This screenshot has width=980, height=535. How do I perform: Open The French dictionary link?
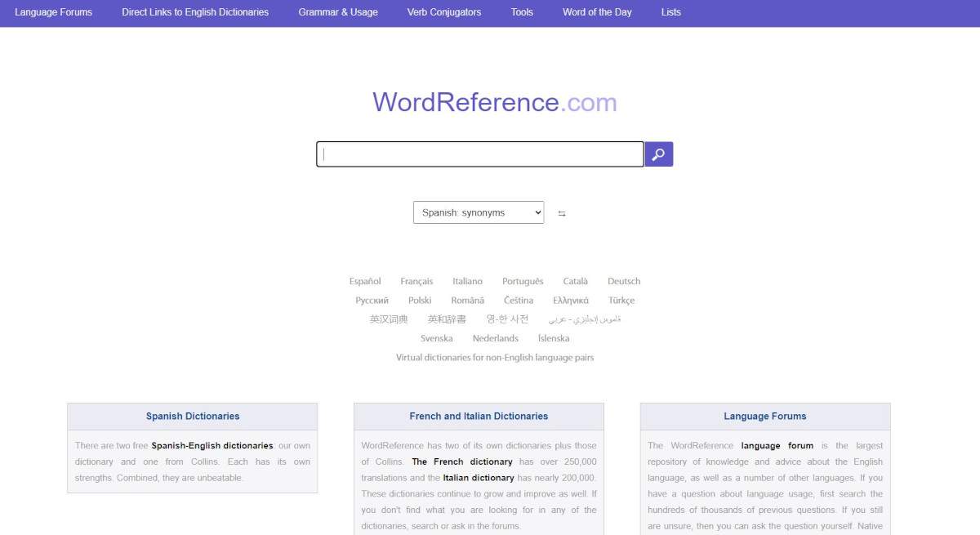pos(462,462)
